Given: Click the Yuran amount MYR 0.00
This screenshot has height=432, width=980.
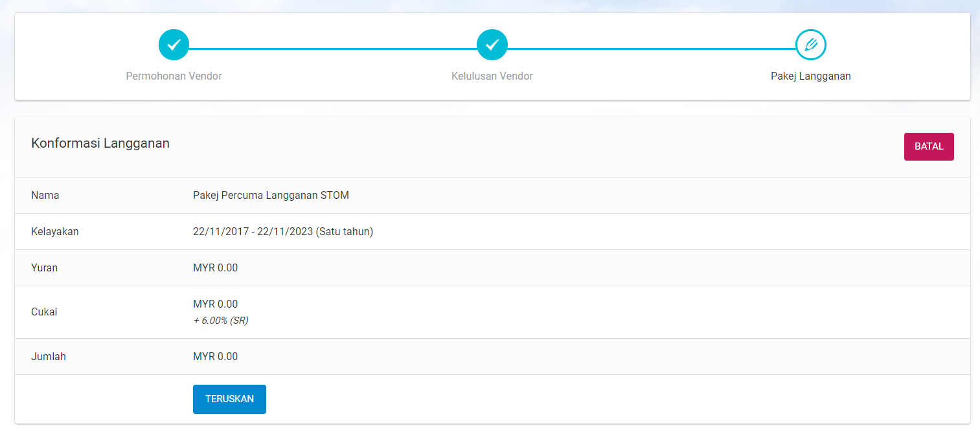Looking at the screenshot, I should click(x=216, y=267).
